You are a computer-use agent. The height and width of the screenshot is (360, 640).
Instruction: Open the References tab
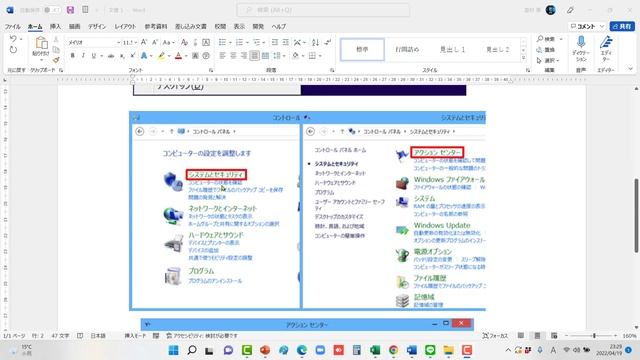click(x=156, y=27)
